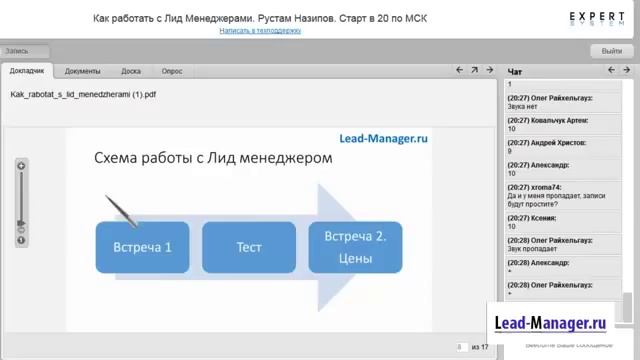Click the chat vertical scrollbar
Screen dimensions: 640x360
627,307
